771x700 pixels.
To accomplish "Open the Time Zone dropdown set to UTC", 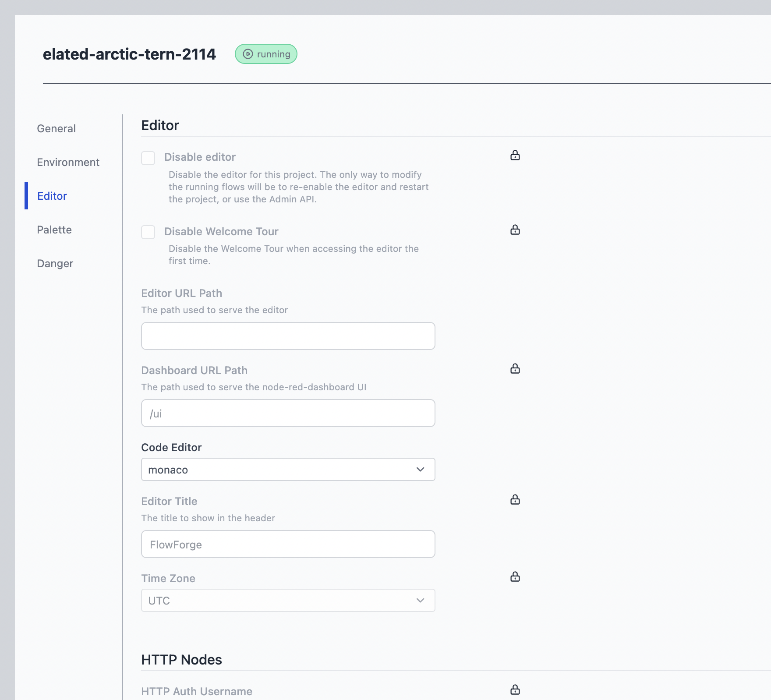I will [288, 601].
